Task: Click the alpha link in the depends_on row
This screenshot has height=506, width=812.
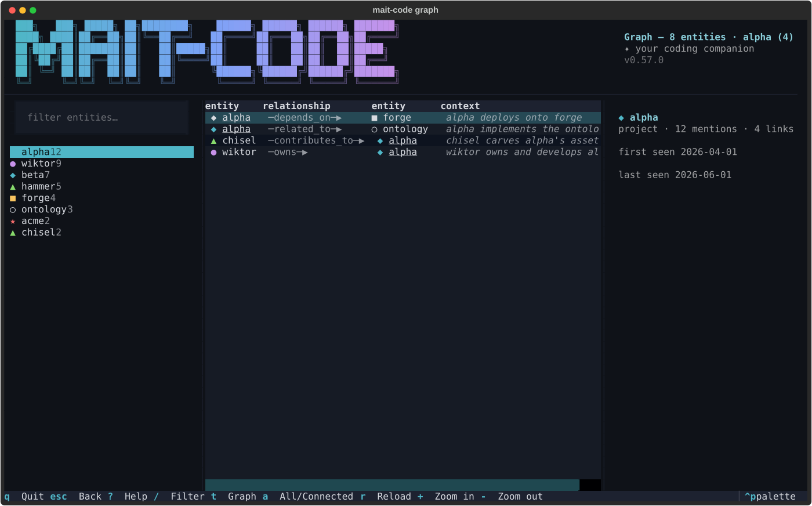Action: (x=236, y=118)
